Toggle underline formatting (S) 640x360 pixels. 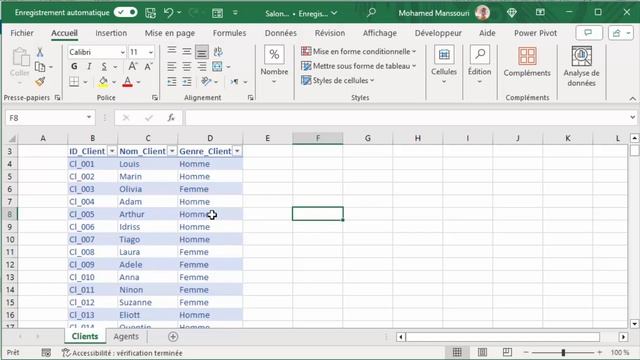click(x=104, y=66)
